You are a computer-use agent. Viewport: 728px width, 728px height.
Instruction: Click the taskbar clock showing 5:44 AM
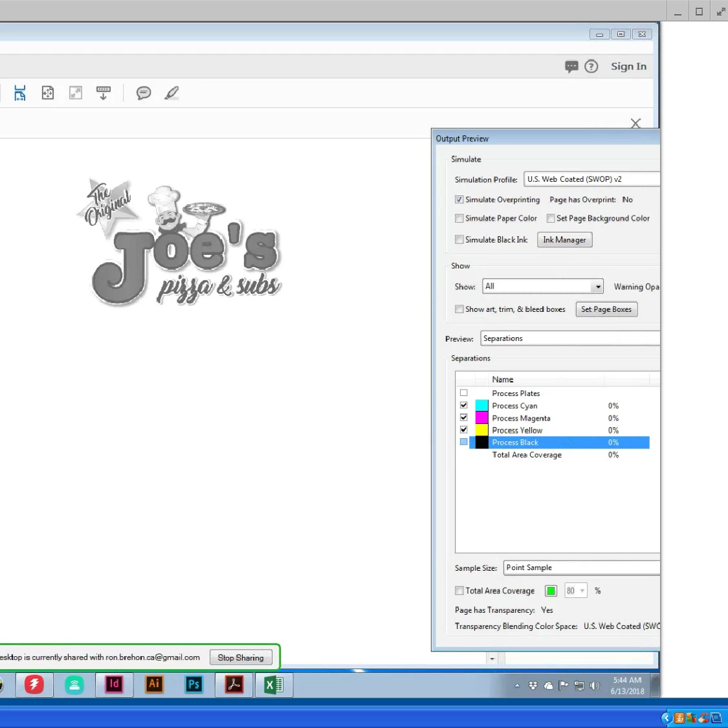click(627, 685)
